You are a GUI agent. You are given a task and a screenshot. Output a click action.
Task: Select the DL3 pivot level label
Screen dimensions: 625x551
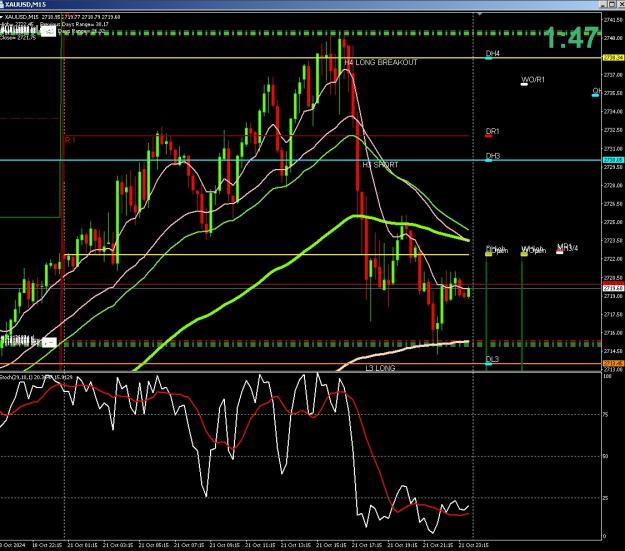(x=492, y=359)
